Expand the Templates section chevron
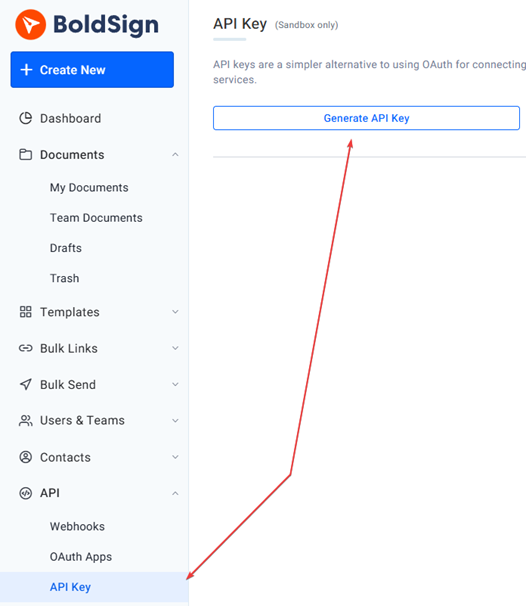The width and height of the screenshot is (526, 606). pyautogui.click(x=175, y=312)
